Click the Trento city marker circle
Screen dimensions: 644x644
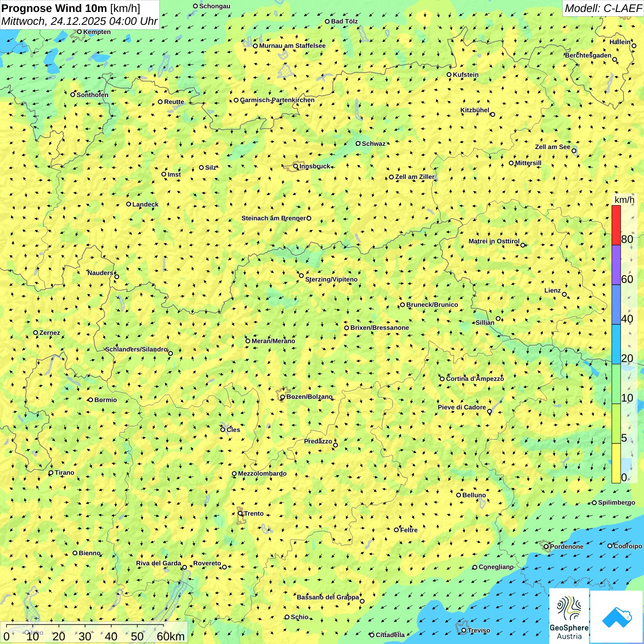click(240, 513)
